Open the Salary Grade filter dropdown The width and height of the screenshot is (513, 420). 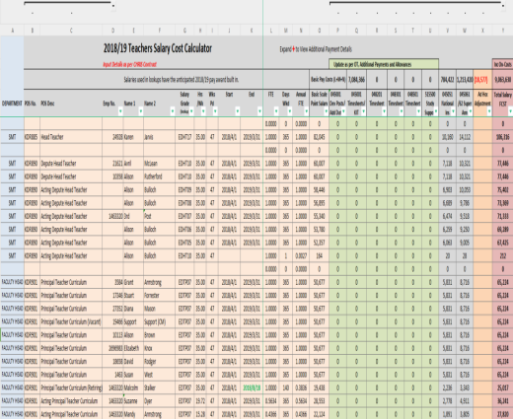pyautogui.click(x=191, y=111)
